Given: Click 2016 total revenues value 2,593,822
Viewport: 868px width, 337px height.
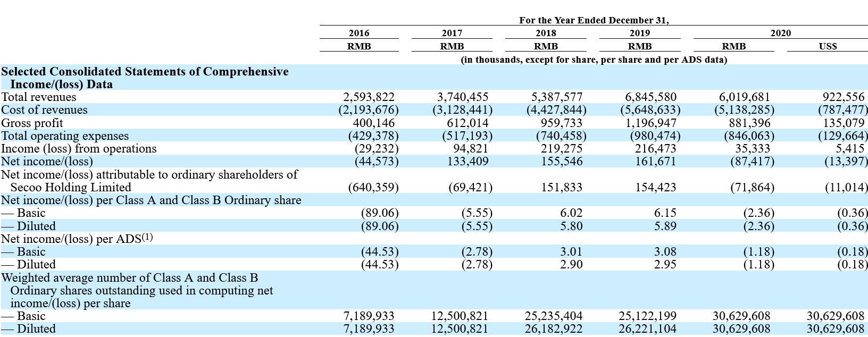Looking at the screenshot, I should click(x=369, y=97).
